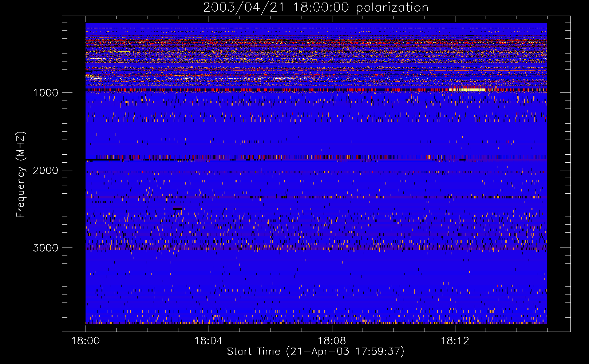Click the 18:08 time tick label

coord(332,341)
